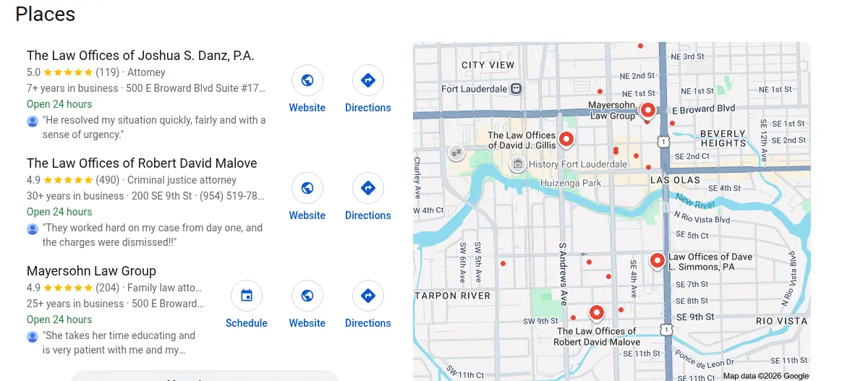
Task: Click Directions icon for Robert David Malove listing
Action: [x=368, y=188]
